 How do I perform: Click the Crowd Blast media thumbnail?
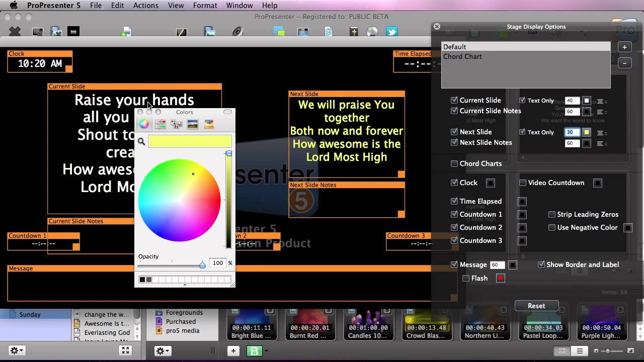(427, 323)
